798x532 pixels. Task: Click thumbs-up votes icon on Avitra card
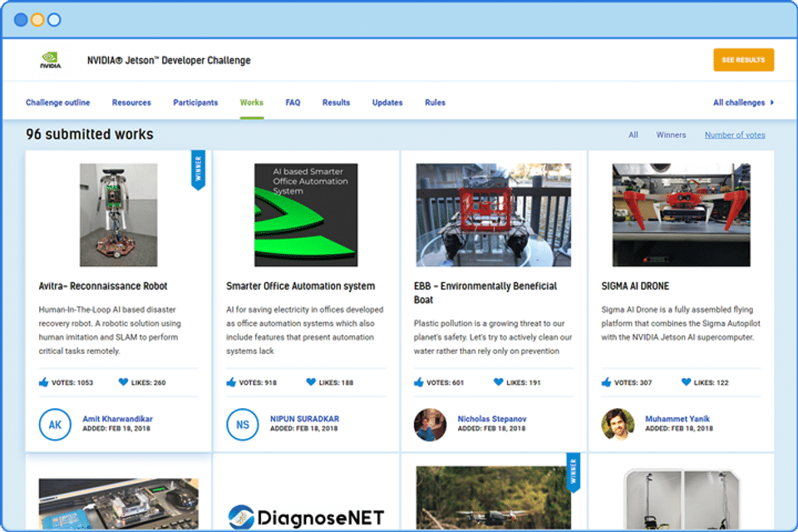pos(44,382)
